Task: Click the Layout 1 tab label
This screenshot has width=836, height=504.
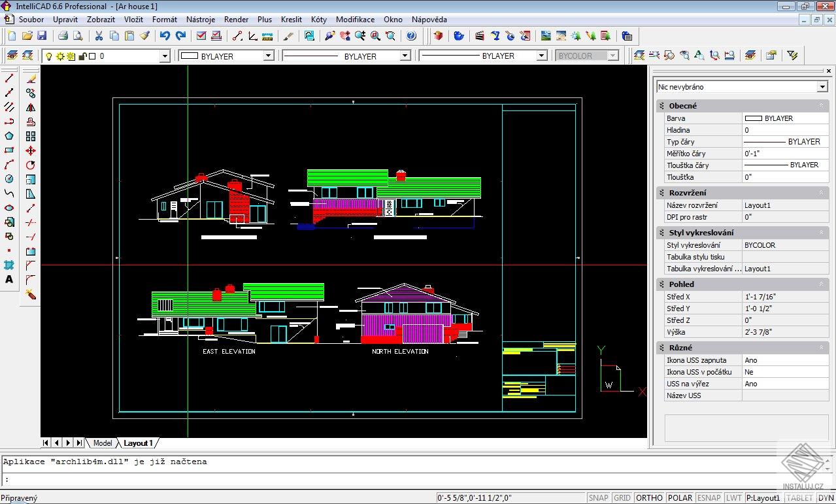Action: [x=138, y=443]
